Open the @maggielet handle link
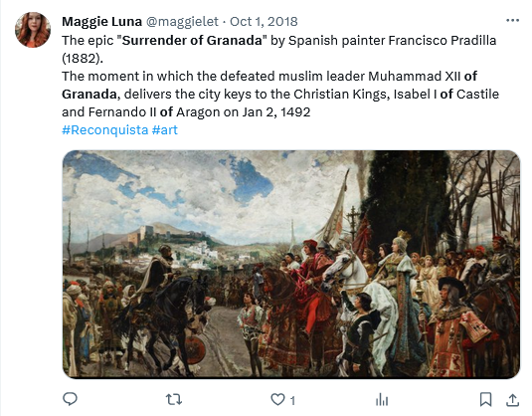Image resolution: width=532 pixels, height=416 pixels. point(182,21)
